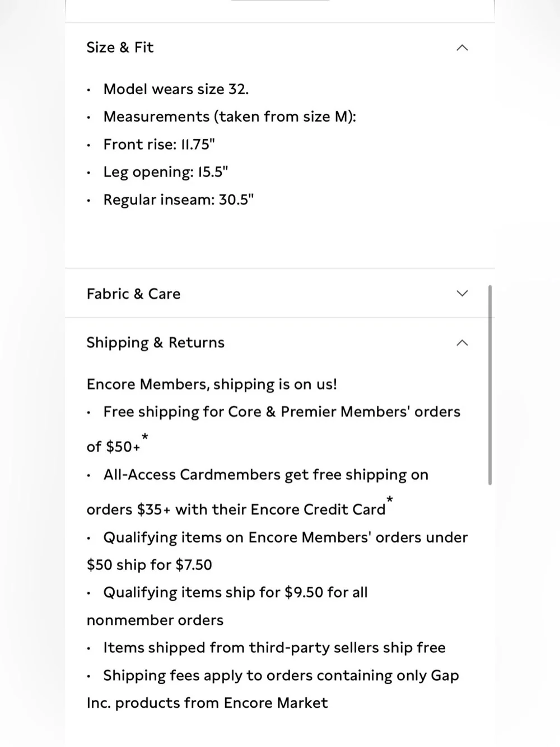This screenshot has width=560, height=747.
Task: Collapse Shipping & Returns via the up chevron
Action: tap(462, 342)
